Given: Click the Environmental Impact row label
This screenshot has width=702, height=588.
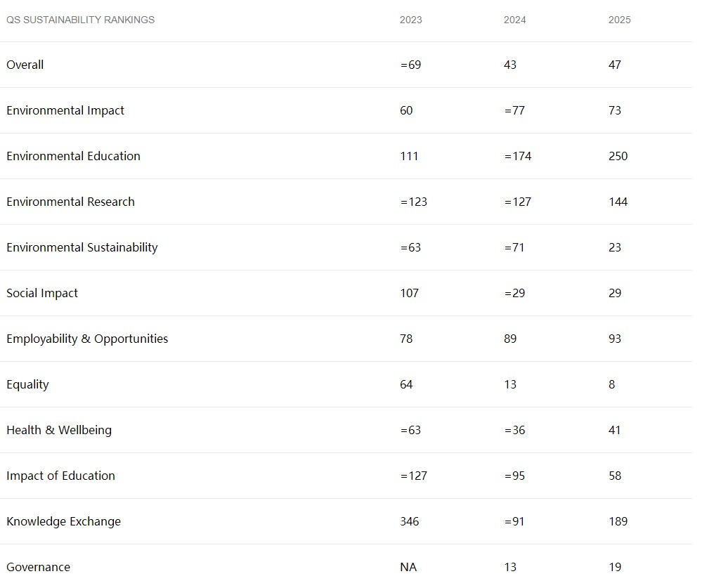Looking at the screenshot, I should coord(65,110).
